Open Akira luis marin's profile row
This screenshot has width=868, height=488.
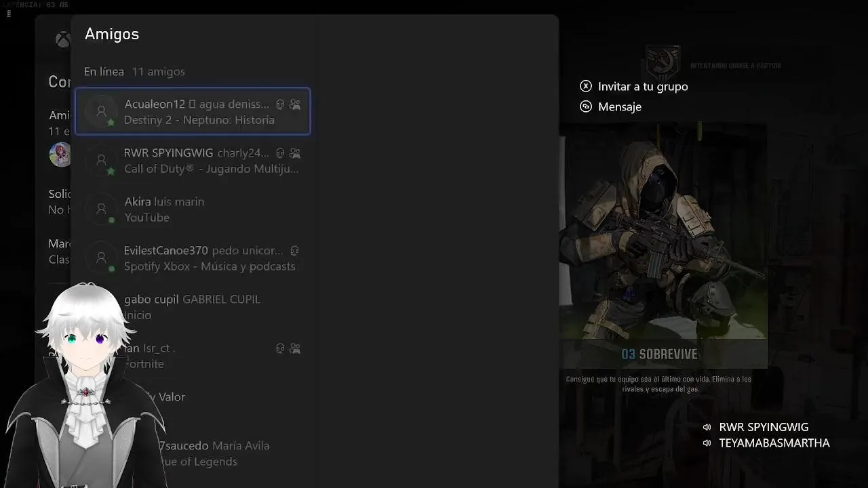click(x=193, y=209)
